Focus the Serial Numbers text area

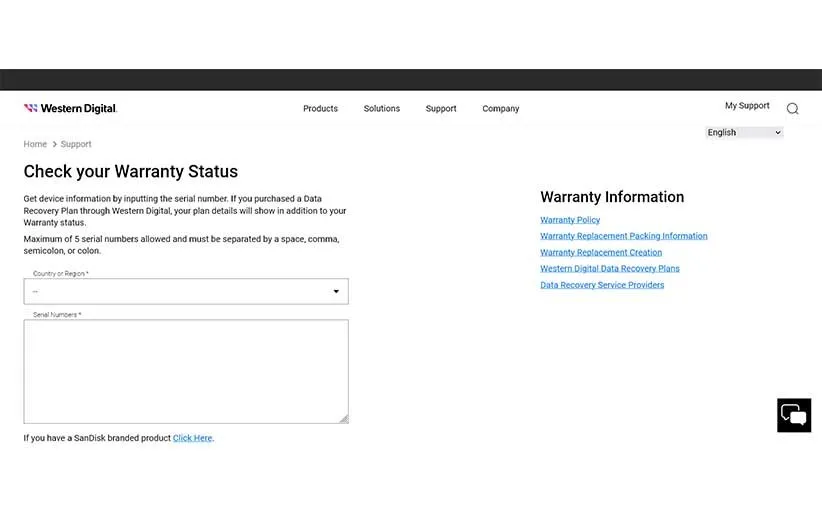pos(186,371)
